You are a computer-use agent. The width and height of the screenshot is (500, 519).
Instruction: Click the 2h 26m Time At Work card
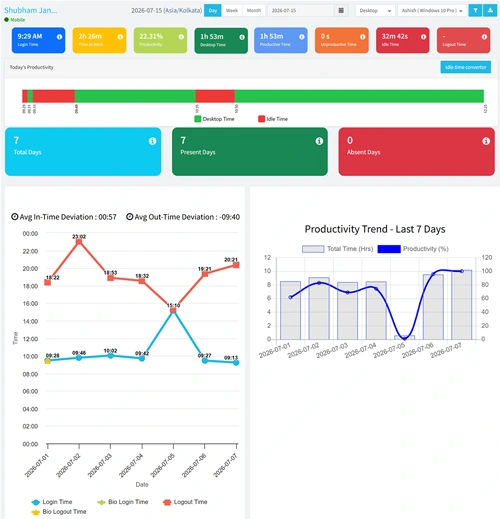(99, 40)
